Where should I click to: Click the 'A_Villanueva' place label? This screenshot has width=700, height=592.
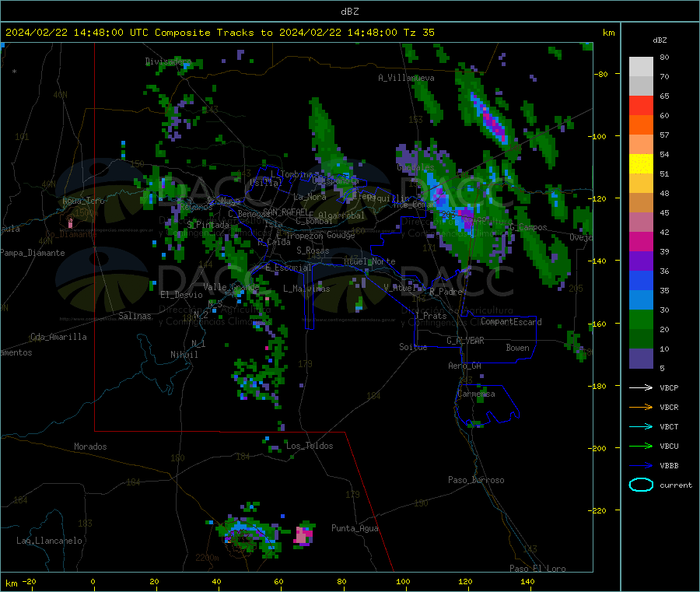coord(406,78)
